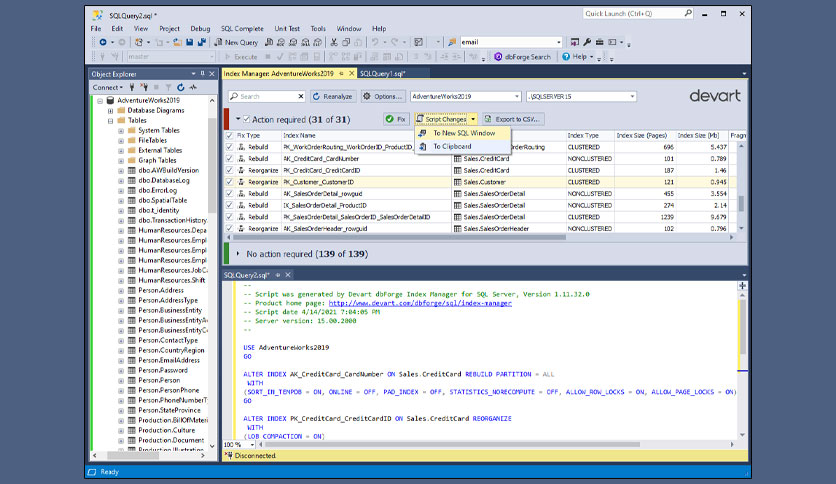Open the 100 % zoom dropdown in editor

click(x=252, y=445)
